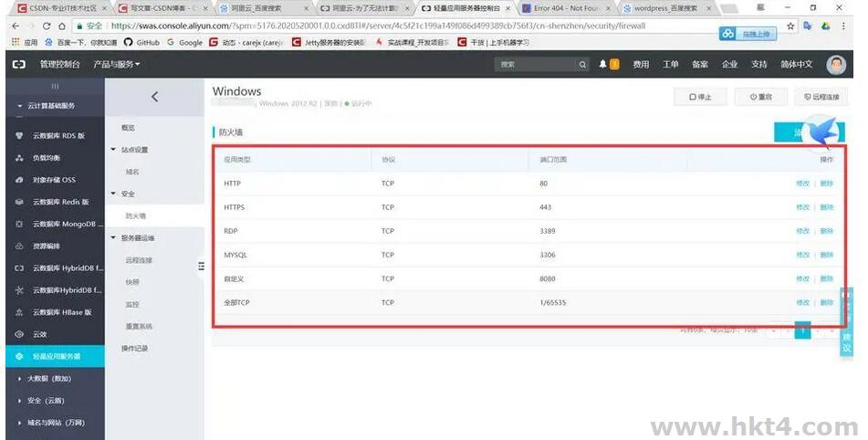
Task: Open the GitHub bookmark
Action: click(141, 43)
